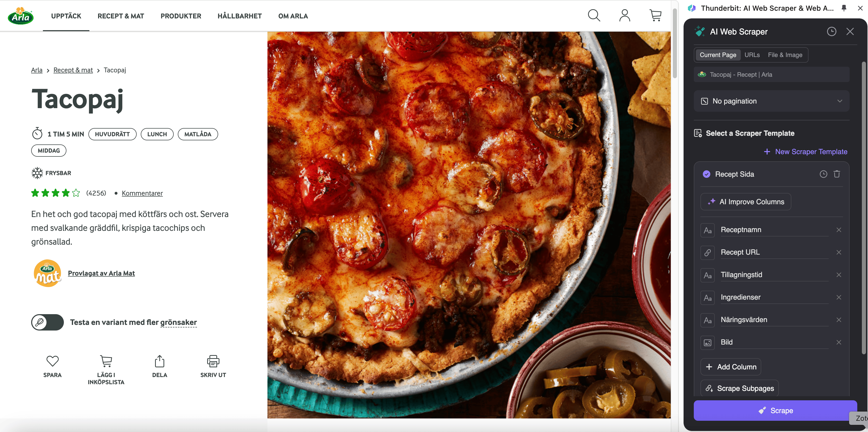This screenshot has height=432, width=868.
Task: Toggle the variant med fler grönsaker switch
Action: pyautogui.click(x=48, y=322)
